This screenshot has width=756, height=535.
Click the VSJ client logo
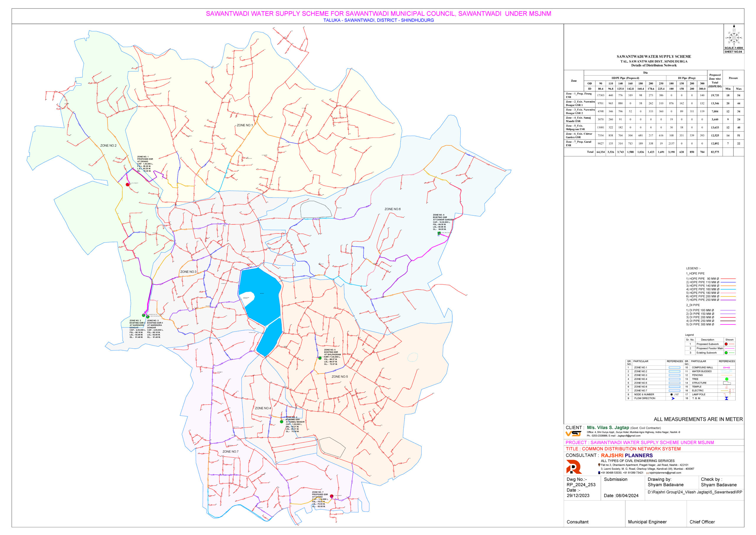tap(573, 434)
